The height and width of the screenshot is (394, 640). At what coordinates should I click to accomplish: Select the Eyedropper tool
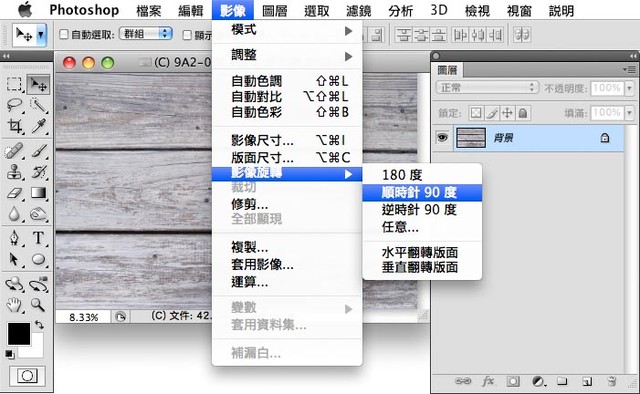(38, 126)
